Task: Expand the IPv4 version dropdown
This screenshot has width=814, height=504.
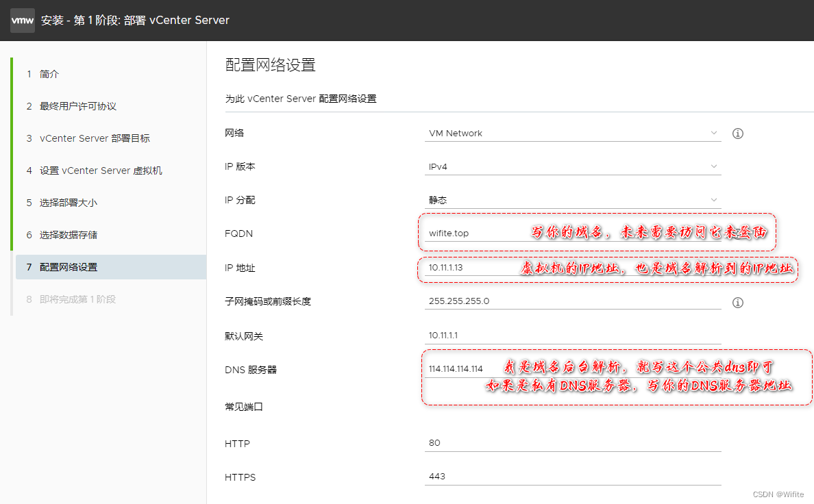Action: tap(573, 166)
